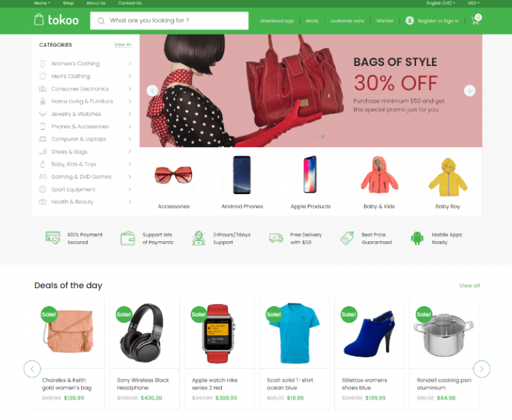
Task: Click the tokoo shopping bag logo
Action: [x=39, y=19]
